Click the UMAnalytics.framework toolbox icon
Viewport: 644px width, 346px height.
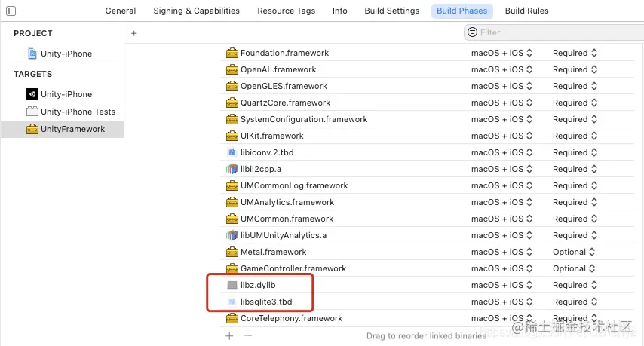[x=232, y=202]
